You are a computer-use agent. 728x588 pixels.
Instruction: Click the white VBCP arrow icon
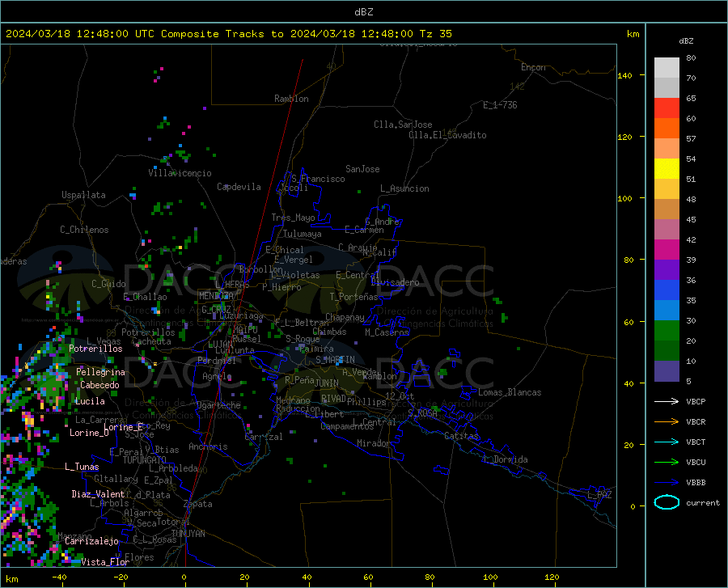tap(667, 401)
